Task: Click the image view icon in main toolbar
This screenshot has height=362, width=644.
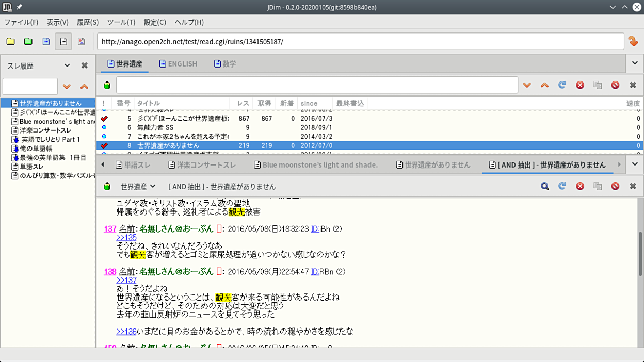Action: [x=81, y=41]
